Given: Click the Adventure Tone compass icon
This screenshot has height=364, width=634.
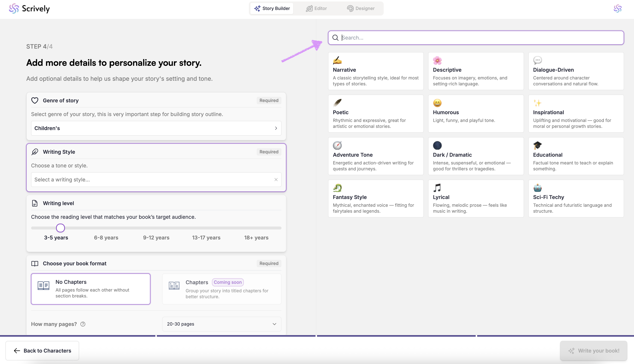Looking at the screenshot, I should coord(337,145).
